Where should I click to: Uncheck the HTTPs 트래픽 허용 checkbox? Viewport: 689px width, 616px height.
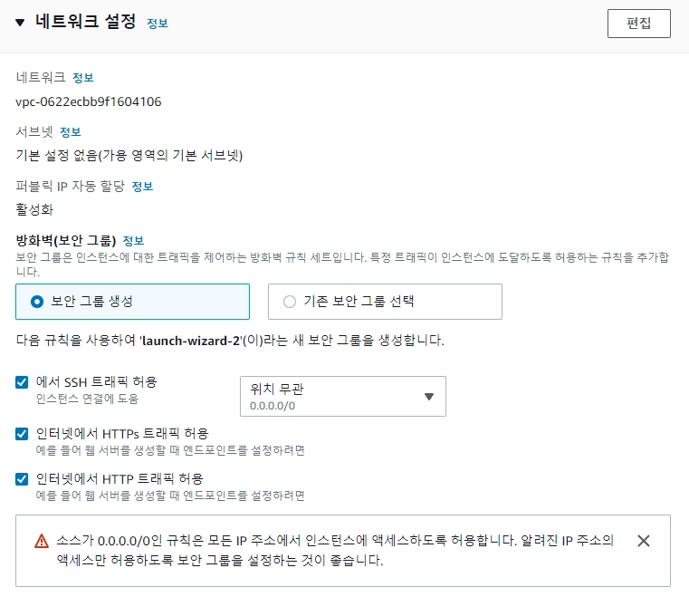click(x=22, y=434)
